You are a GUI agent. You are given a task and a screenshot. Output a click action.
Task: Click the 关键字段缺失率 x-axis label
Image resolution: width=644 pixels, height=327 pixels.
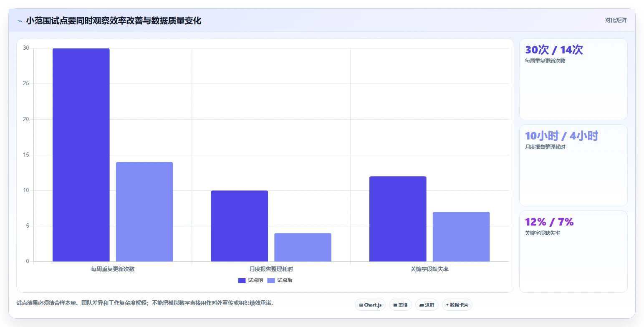tap(429, 269)
